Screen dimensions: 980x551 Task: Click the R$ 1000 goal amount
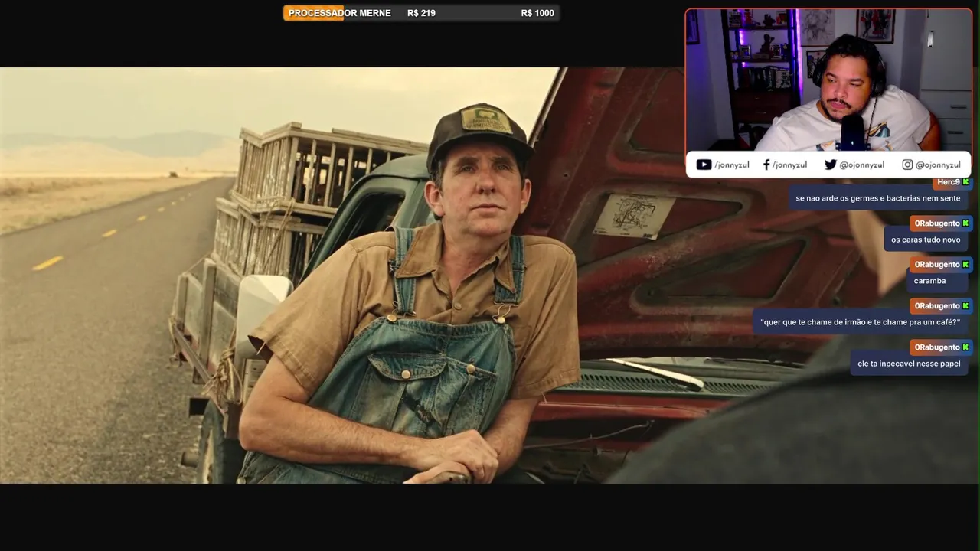pos(537,13)
